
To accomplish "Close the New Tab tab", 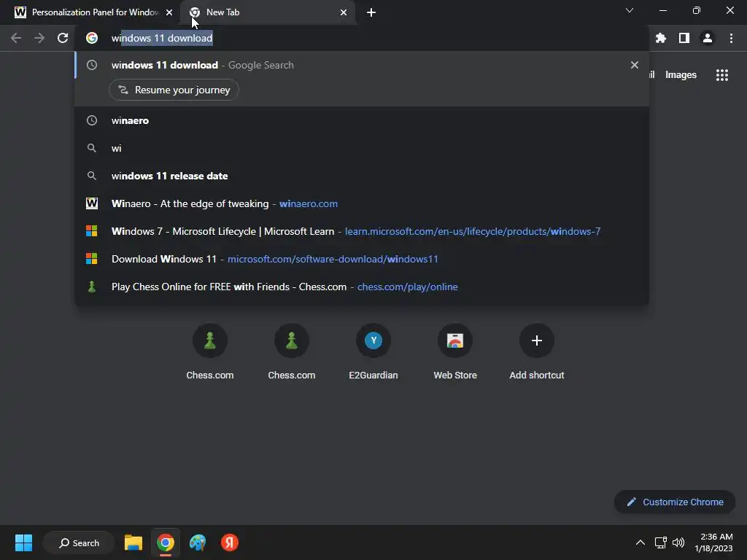I will pos(344,12).
